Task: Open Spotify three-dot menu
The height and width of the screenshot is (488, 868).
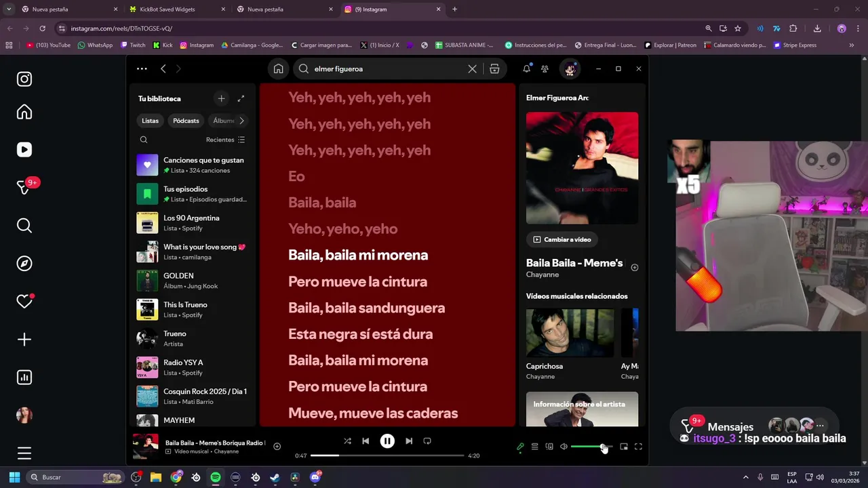Action: coord(142,68)
